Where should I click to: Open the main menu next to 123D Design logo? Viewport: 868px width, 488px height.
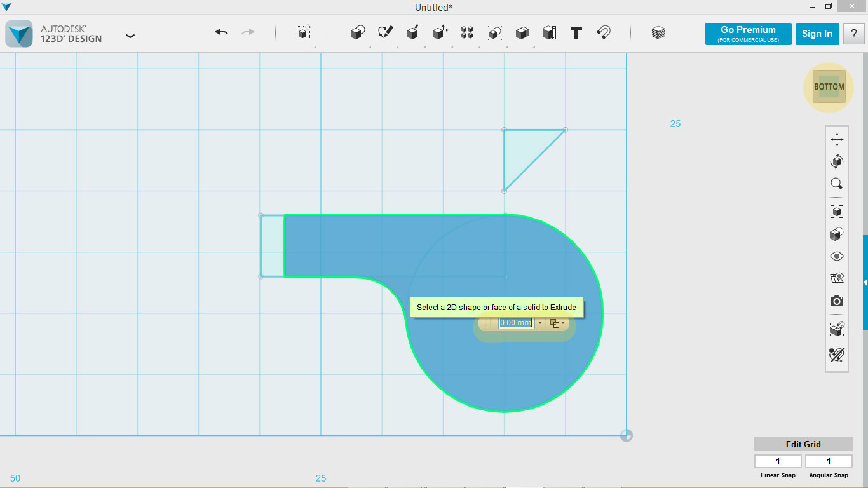tap(130, 36)
